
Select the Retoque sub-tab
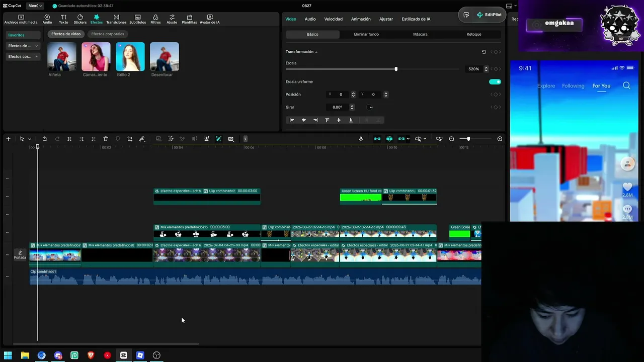(474, 34)
